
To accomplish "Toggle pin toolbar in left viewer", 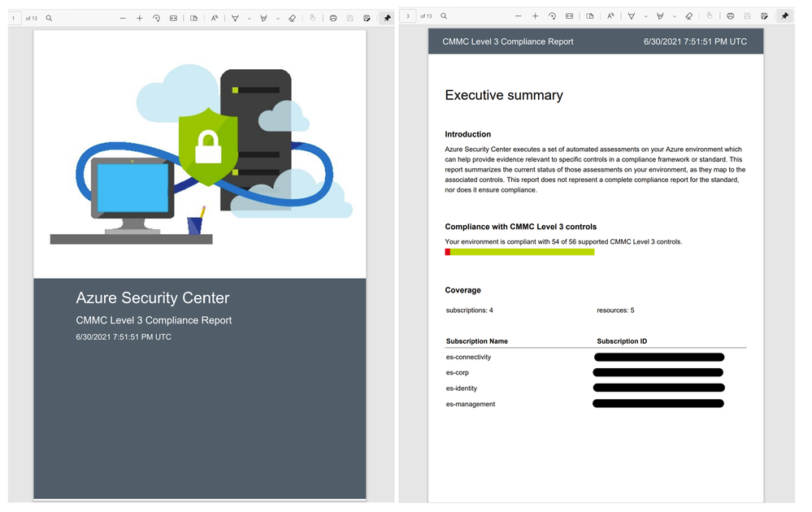I will pyautogui.click(x=388, y=18).
